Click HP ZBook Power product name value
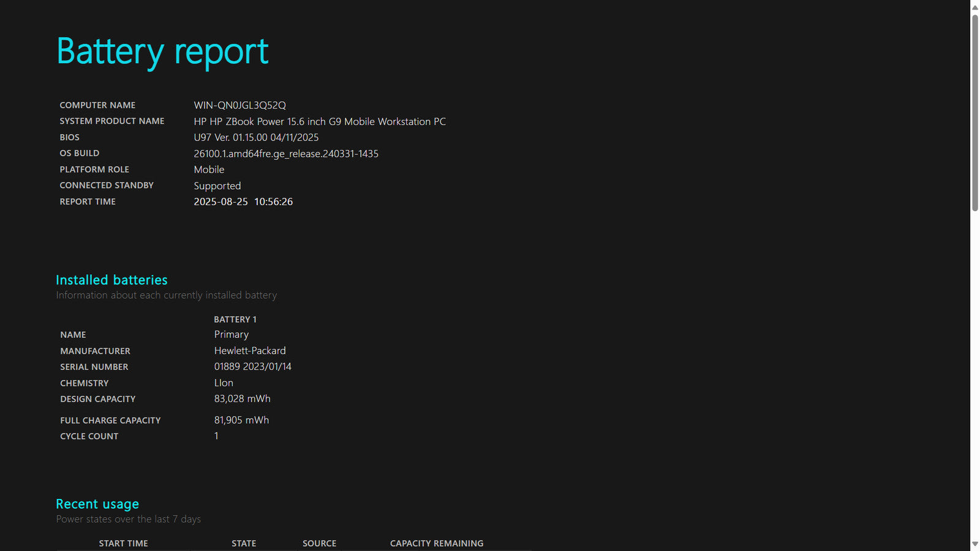The image size is (980, 551). click(320, 121)
